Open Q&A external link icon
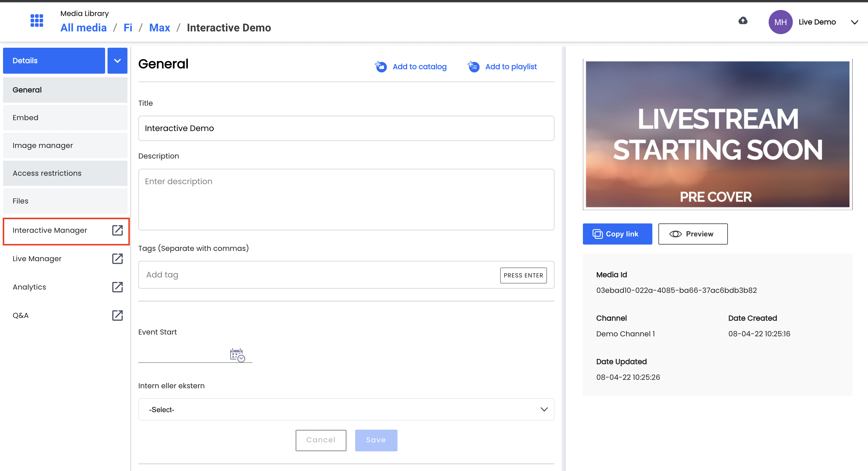The height and width of the screenshot is (471, 868). (117, 316)
